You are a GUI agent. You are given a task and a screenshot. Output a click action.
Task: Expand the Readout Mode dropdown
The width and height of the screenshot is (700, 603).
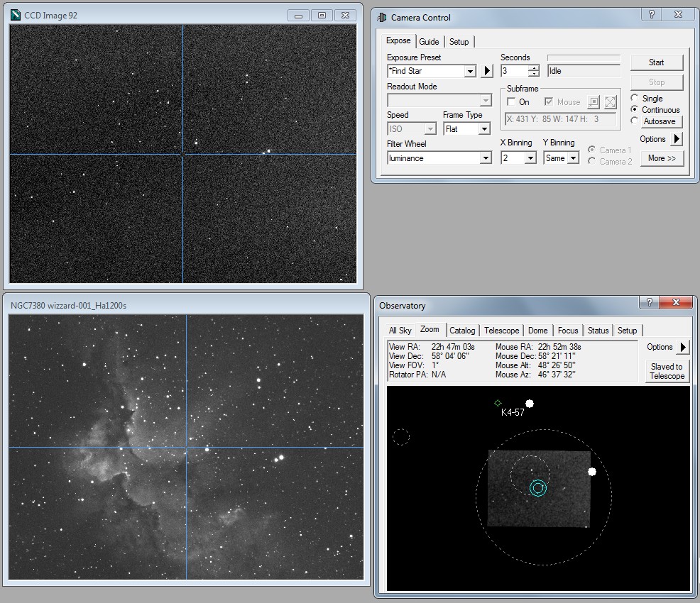(486, 100)
